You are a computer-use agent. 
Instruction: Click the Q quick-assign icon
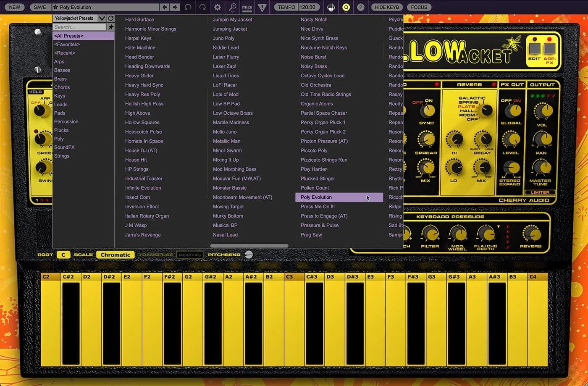click(x=346, y=7)
